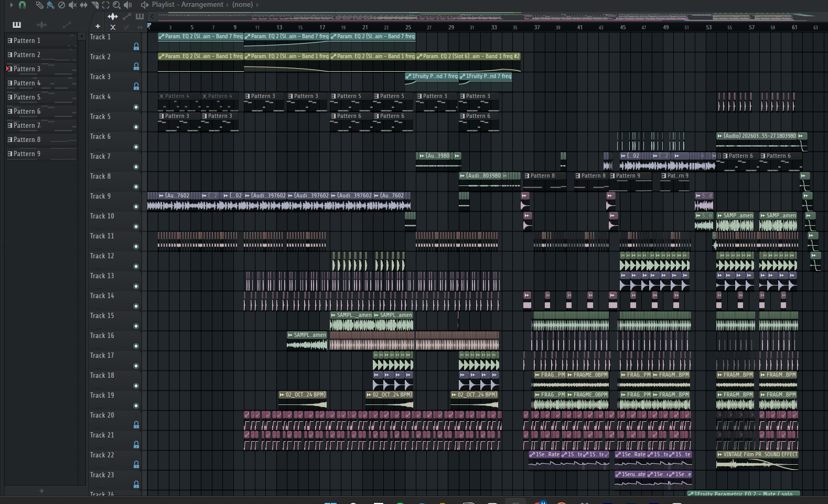Unlock Track 20 lock icon
The width and height of the screenshot is (828, 504).
[136, 425]
